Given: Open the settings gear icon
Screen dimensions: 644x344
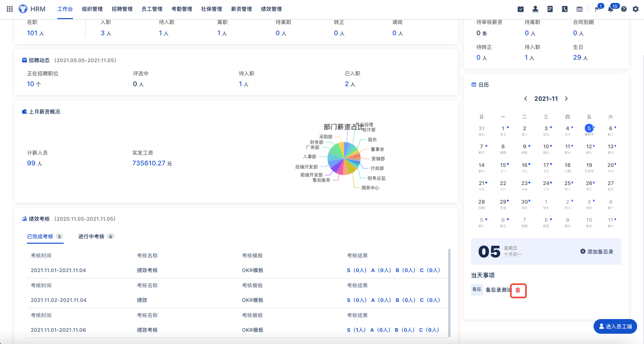Looking at the screenshot, I should point(636,9).
